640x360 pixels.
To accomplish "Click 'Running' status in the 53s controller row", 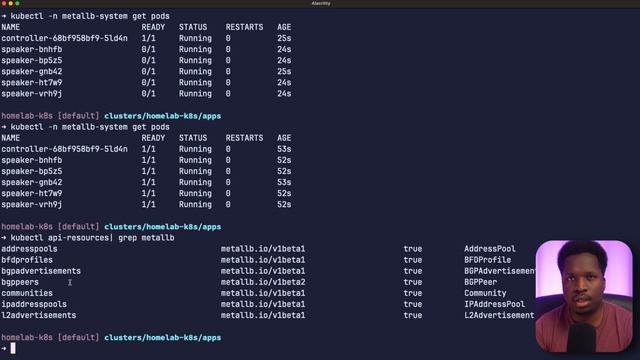I will (x=196, y=149).
